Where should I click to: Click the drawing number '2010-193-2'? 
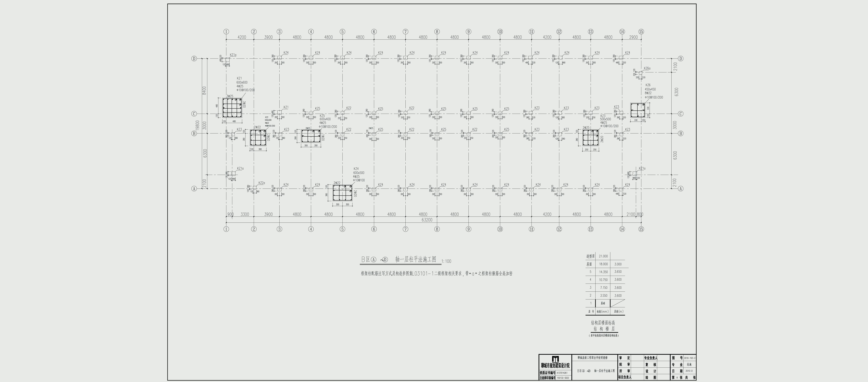pos(689,358)
